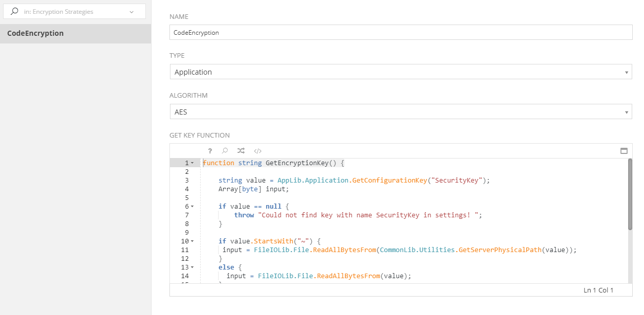Select CodeEncryption in the sidebar list
Screen dimensions: 644x315
75,33
